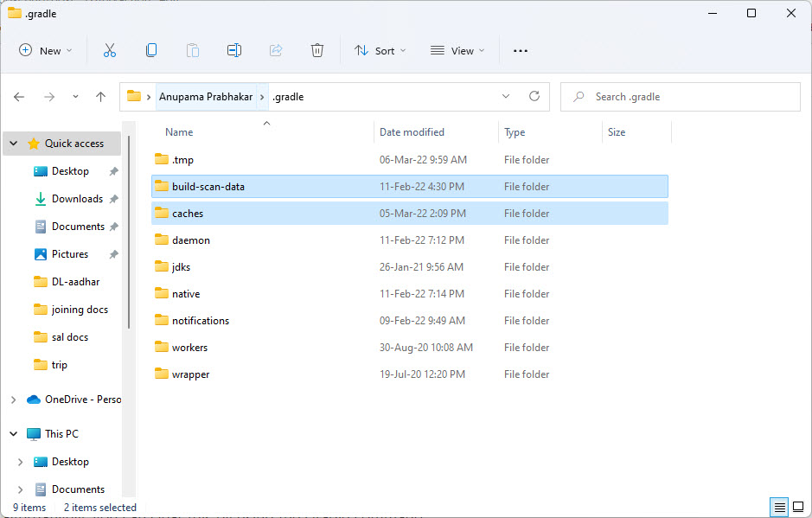Sort by Date modified column header
Screen dimensions: 812x518
pyautogui.click(x=412, y=132)
